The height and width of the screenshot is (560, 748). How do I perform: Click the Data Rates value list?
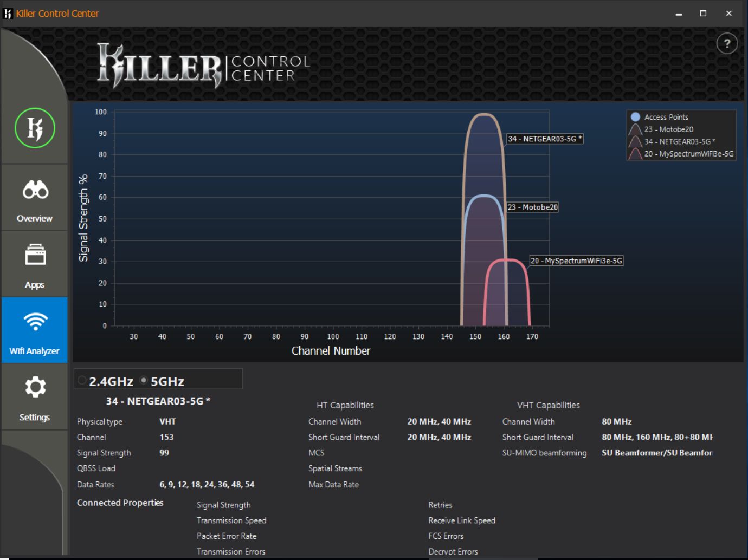tap(207, 485)
